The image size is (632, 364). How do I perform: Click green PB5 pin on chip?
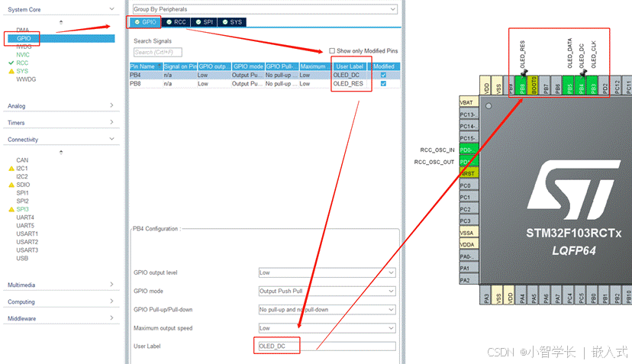(569, 85)
